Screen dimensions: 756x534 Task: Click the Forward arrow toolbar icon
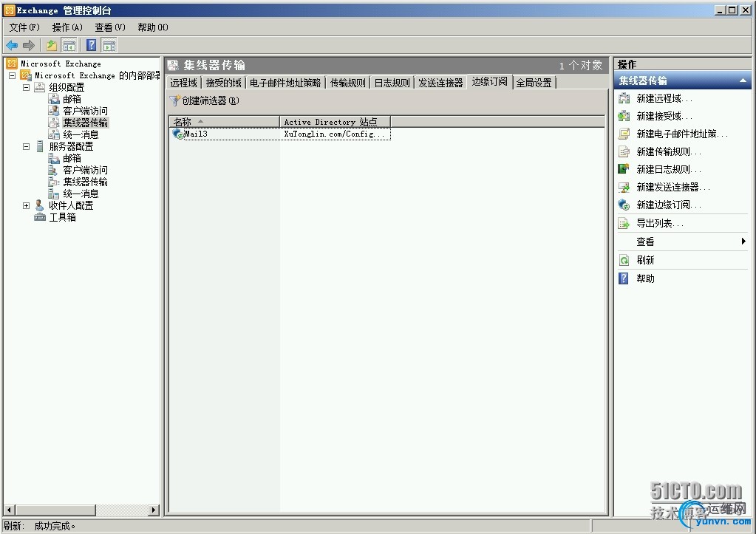tap(29, 45)
